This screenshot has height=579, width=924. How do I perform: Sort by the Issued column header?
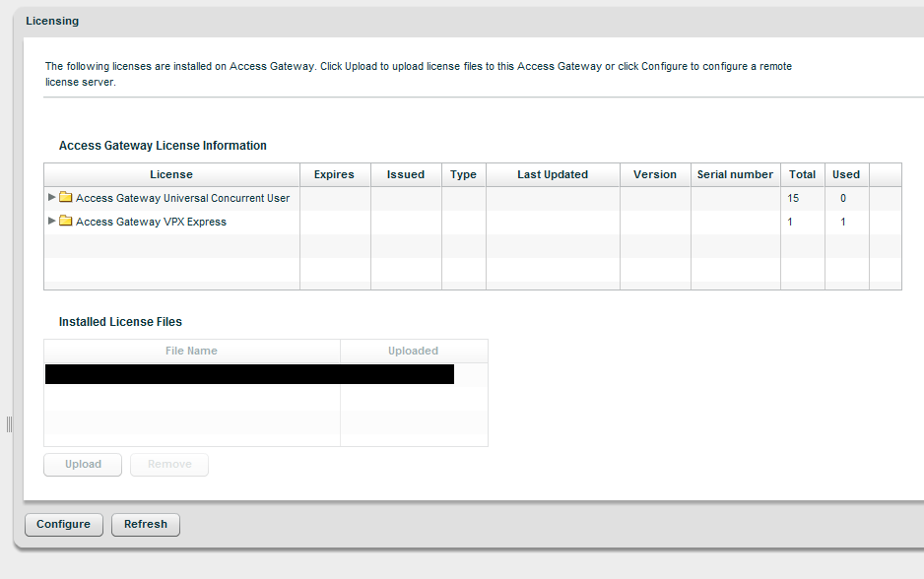tap(406, 175)
